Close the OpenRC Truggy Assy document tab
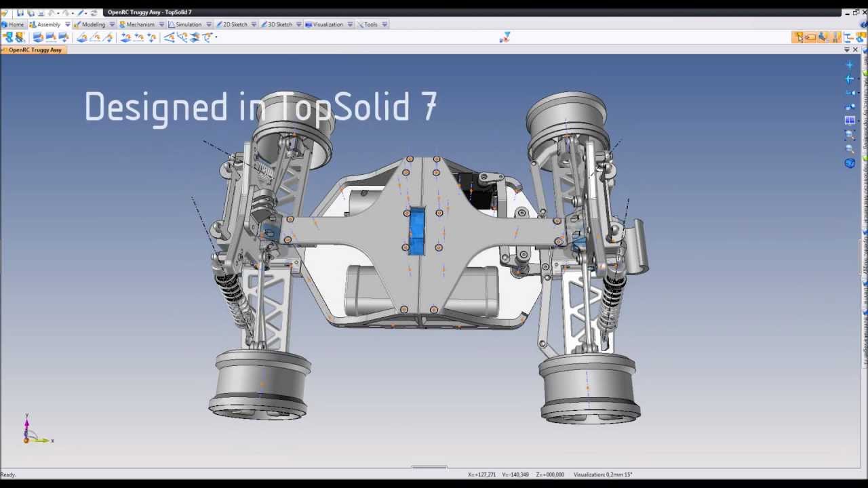Screen dimensions: 868x488 pyautogui.click(x=855, y=50)
